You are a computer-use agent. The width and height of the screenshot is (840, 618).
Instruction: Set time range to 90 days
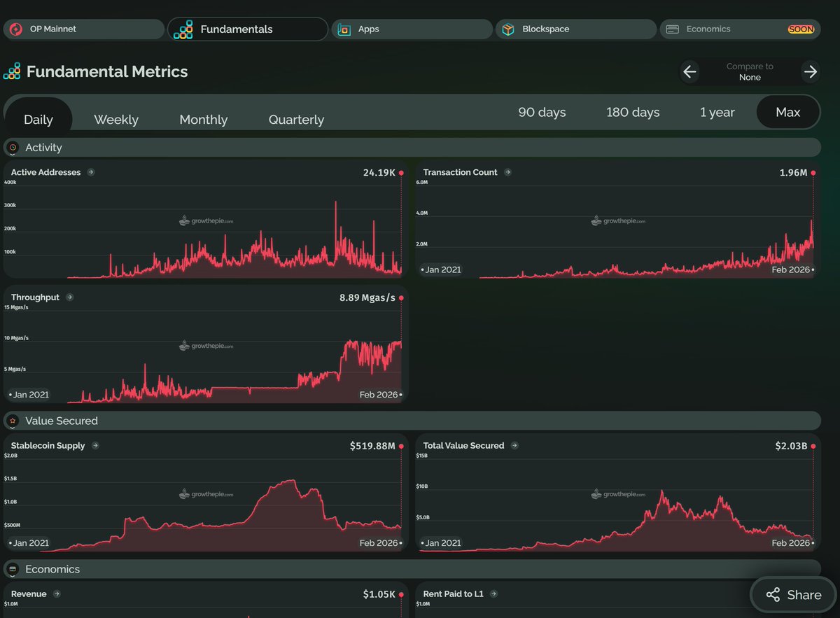click(542, 112)
